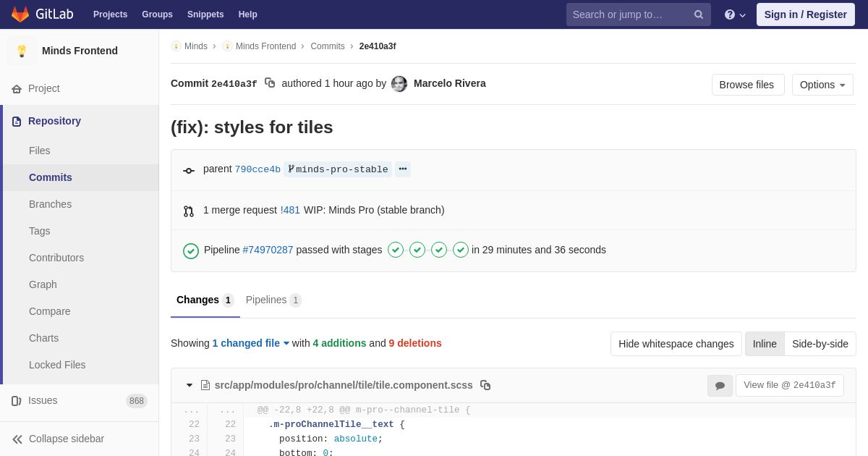Click the search magnifier icon
Viewport: 868px width, 456px height.
[x=699, y=14]
